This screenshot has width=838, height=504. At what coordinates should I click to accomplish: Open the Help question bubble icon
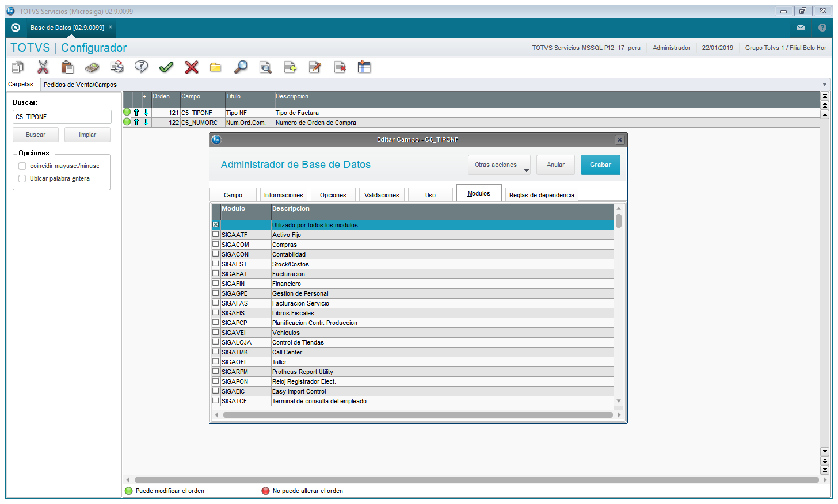click(x=141, y=67)
